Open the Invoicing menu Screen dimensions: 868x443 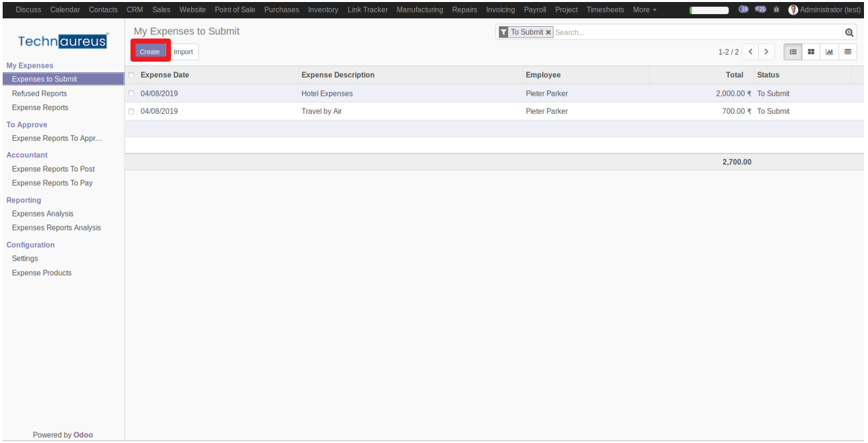pos(501,9)
